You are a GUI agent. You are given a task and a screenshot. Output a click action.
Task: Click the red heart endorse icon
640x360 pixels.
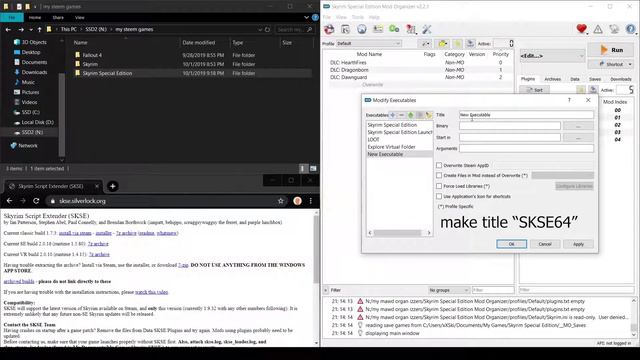(x=582, y=29)
